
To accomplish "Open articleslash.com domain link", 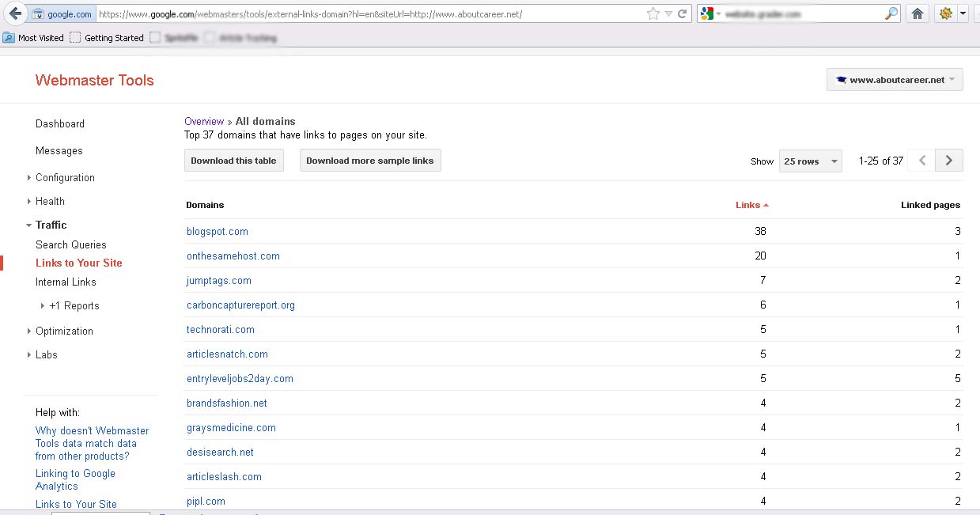I will click(x=224, y=476).
